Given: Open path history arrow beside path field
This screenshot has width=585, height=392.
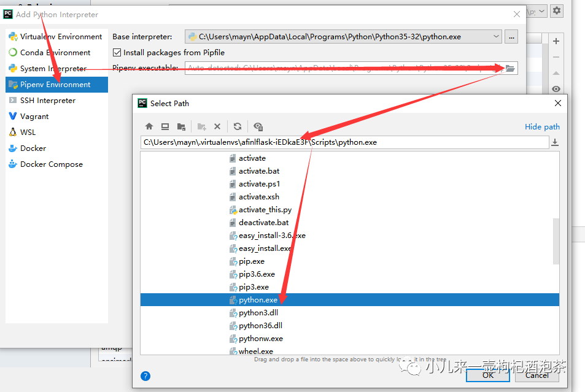Looking at the screenshot, I should (555, 142).
